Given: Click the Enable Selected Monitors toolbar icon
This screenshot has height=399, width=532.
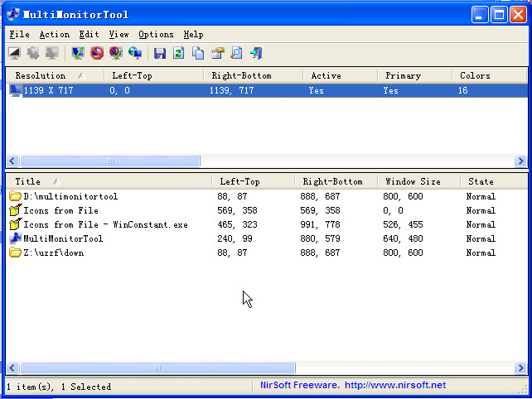Looking at the screenshot, I should tap(79, 53).
